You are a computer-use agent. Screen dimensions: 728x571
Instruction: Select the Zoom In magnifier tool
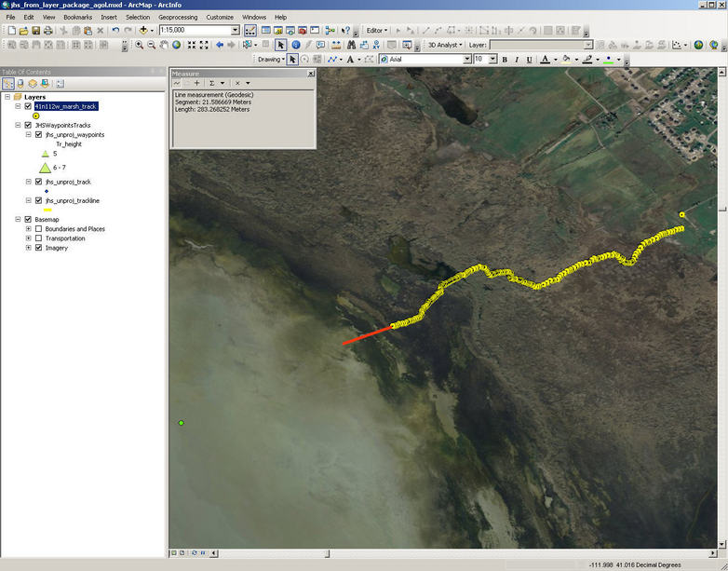pos(139,45)
